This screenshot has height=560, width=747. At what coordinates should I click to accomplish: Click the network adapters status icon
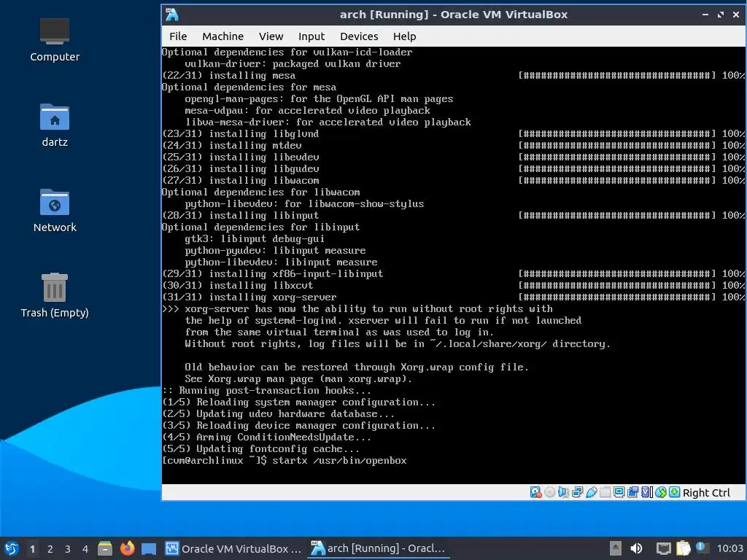pyautogui.click(x=577, y=492)
